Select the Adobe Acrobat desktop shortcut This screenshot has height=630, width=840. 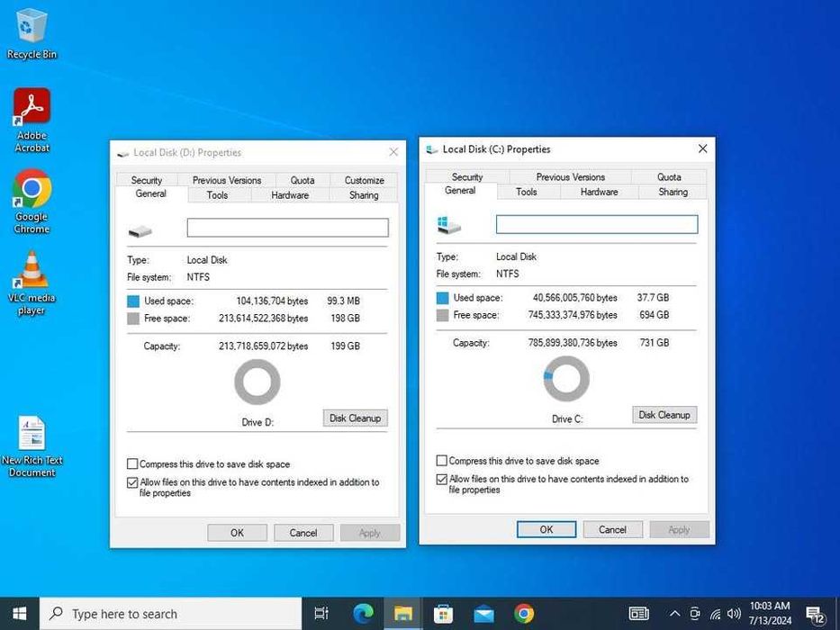coord(32,121)
